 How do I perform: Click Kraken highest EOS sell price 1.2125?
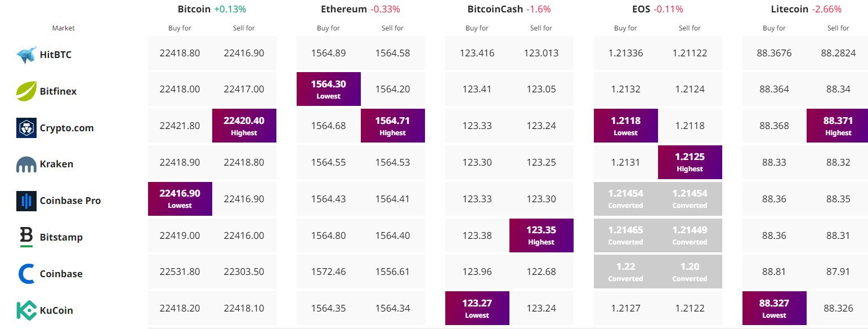(690, 162)
